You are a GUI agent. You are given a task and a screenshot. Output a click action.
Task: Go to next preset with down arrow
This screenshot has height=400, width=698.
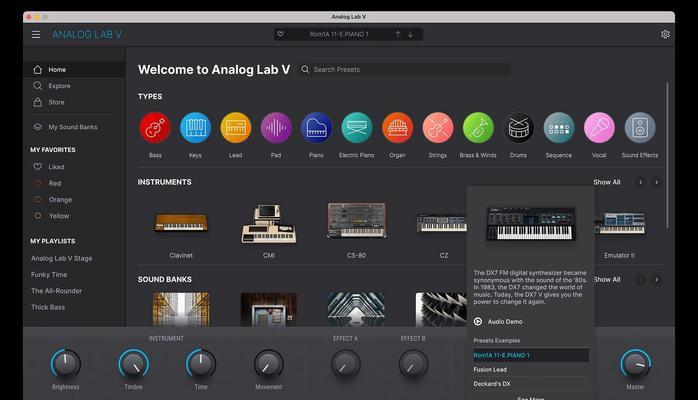point(410,34)
